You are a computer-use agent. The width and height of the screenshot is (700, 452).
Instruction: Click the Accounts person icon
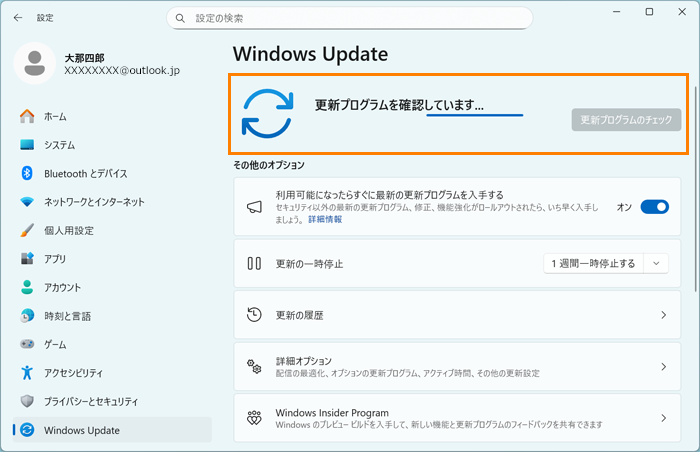point(27,287)
